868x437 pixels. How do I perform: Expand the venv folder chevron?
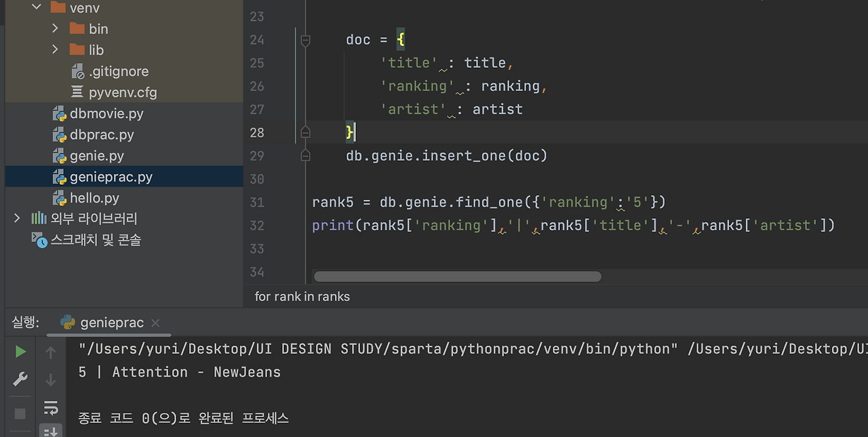tap(37, 7)
